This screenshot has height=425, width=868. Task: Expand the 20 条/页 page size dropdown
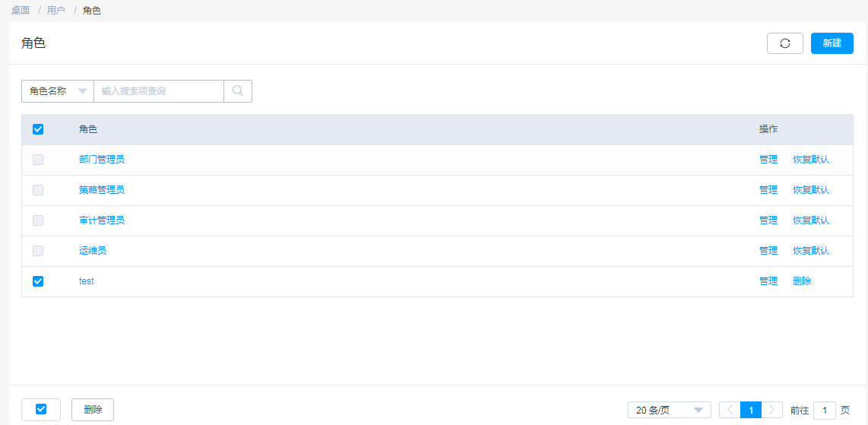point(669,410)
